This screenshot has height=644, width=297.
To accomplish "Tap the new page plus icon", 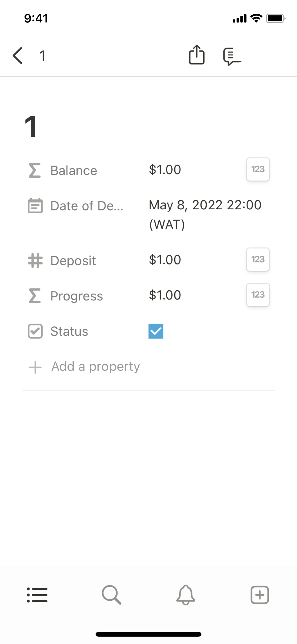I will [x=260, y=595].
